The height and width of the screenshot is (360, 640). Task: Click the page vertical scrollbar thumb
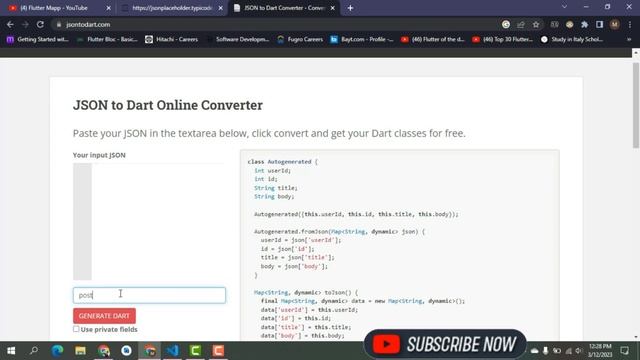[636, 105]
